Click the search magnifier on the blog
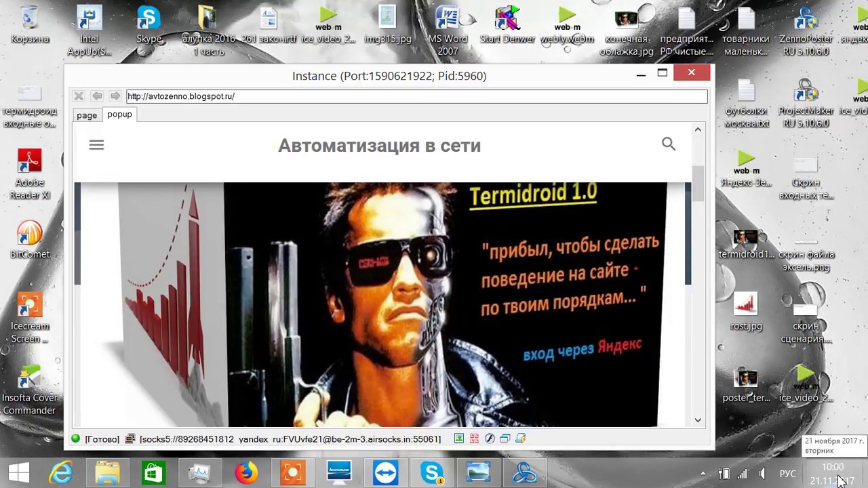Image resolution: width=868 pixels, height=488 pixels. tap(669, 144)
